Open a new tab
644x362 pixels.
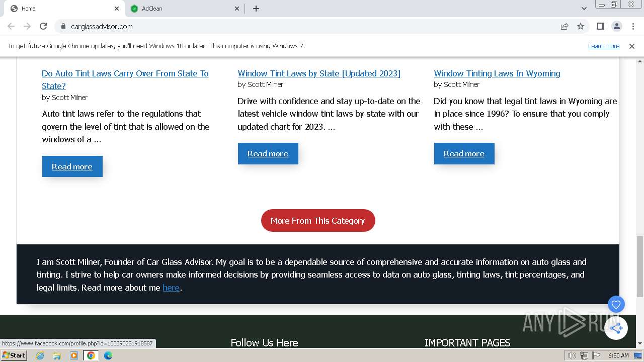click(256, 9)
